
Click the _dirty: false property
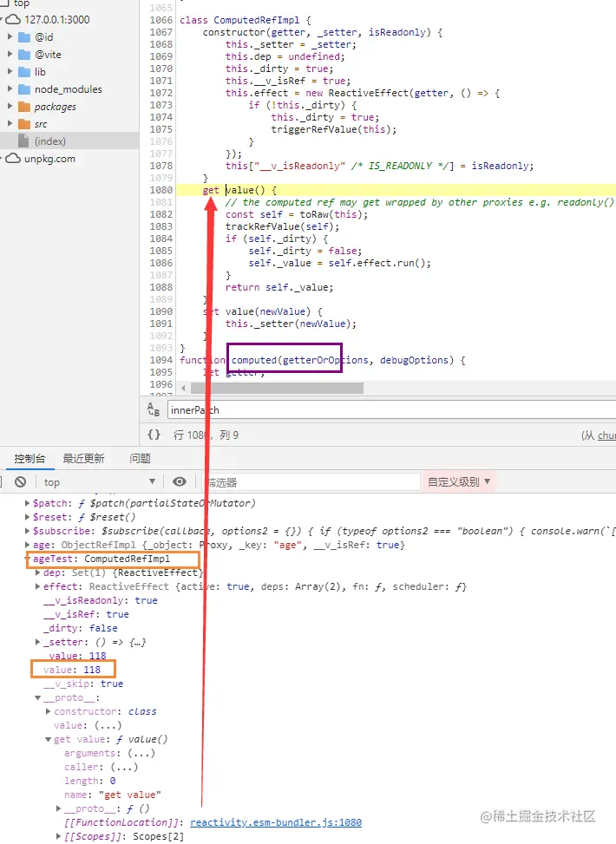[80, 628]
